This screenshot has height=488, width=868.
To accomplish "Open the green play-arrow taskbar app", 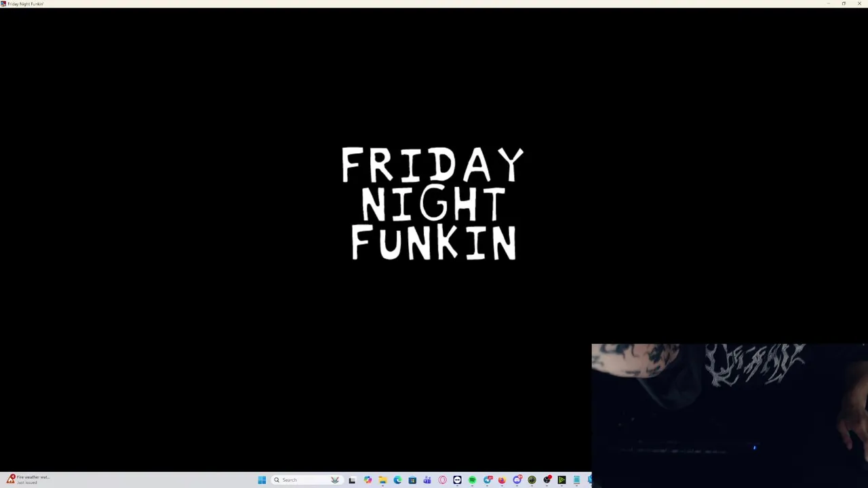I will pyautogui.click(x=561, y=480).
